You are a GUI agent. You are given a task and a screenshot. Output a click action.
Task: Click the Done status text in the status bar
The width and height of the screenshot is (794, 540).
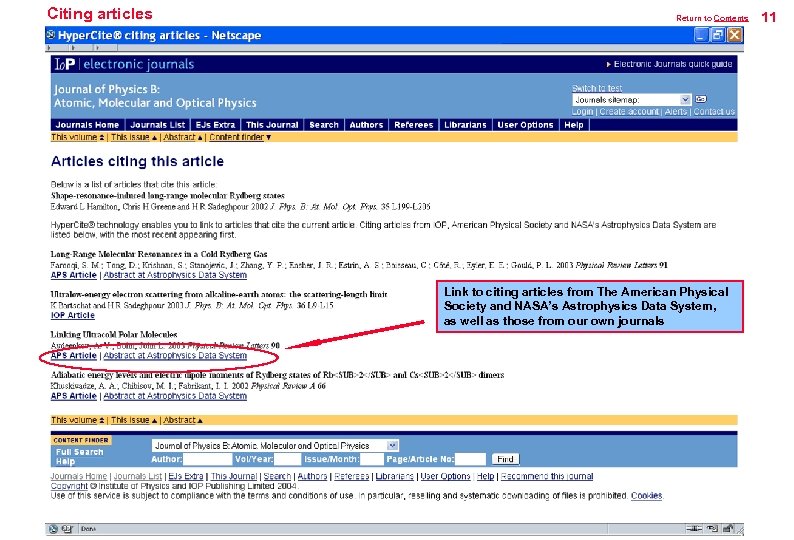point(88,529)
